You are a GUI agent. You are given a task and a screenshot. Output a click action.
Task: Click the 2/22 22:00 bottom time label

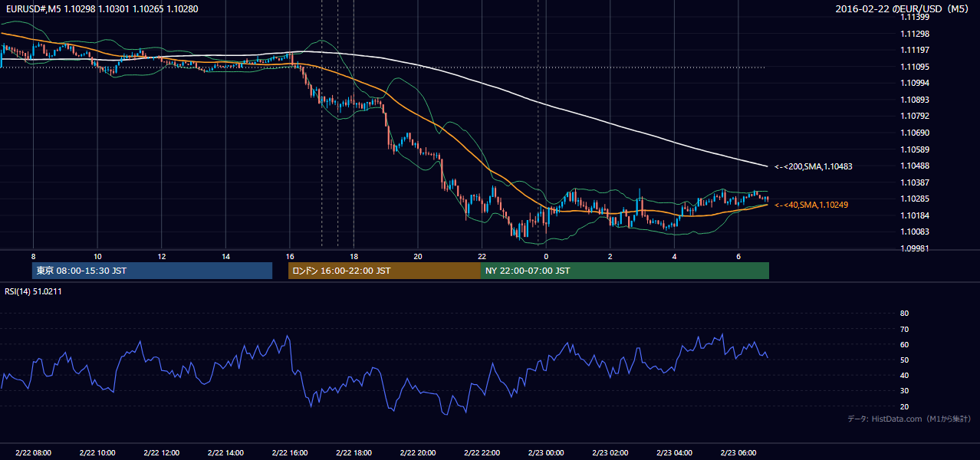pyautogui.click(x=482, y=452)
